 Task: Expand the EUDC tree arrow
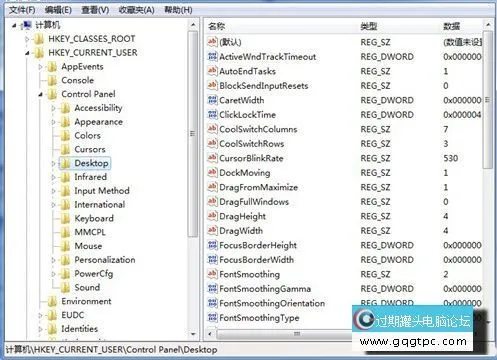[40, 315]
